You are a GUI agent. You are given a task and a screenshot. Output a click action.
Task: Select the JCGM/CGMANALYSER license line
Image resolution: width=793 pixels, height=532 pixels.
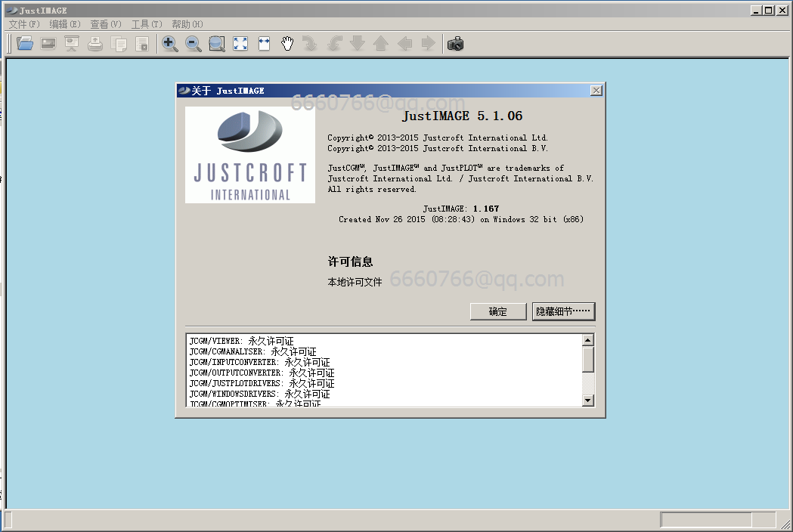click(x=253, y=351)
